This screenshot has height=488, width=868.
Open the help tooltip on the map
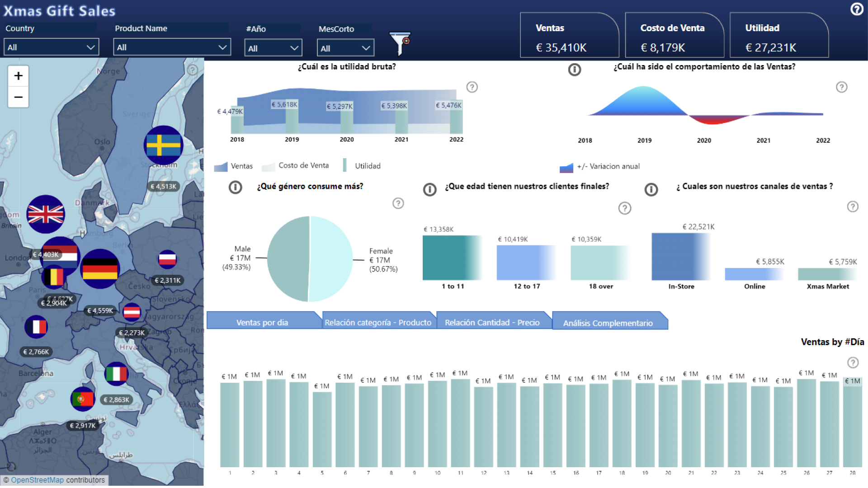[x=192, y=70]
